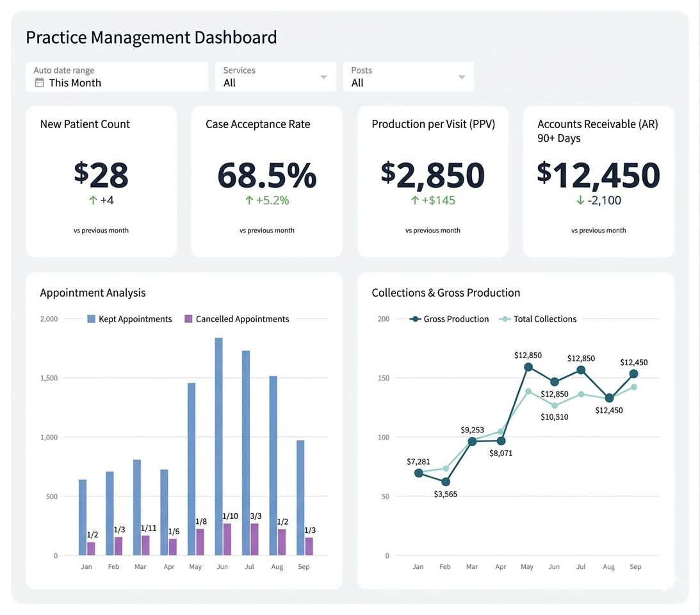Click the up arrow beside +5.2%

(250, 200)
